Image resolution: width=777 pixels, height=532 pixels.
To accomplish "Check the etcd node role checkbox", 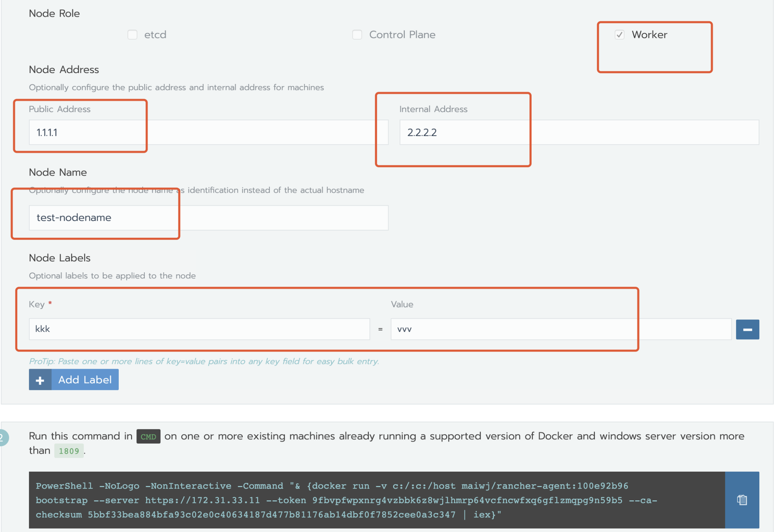I will pyautogui.click(x=132, y=35).
